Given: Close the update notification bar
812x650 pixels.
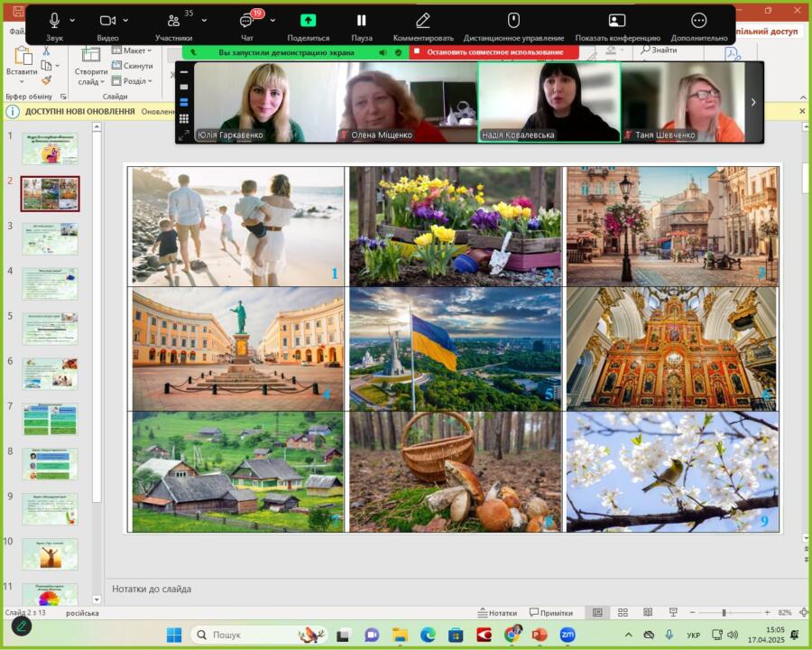Looking at the screenshot, I should click(803, 111).
